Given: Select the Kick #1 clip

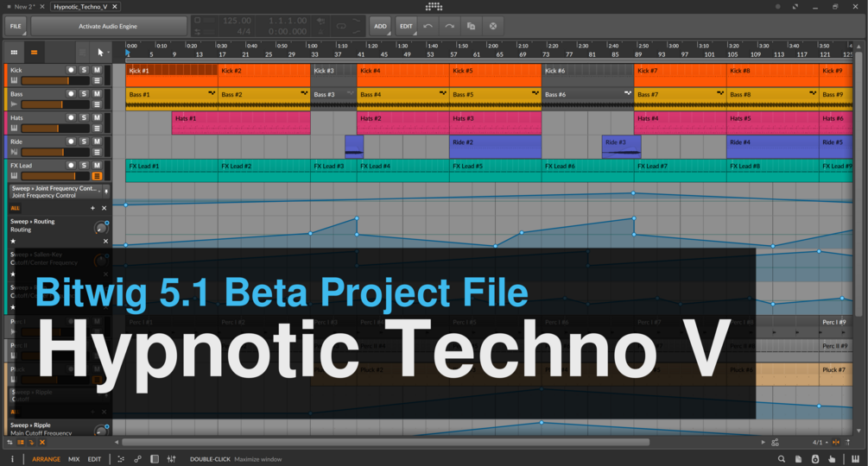Looking at the screenshot, I should click(x=172, y=76).
